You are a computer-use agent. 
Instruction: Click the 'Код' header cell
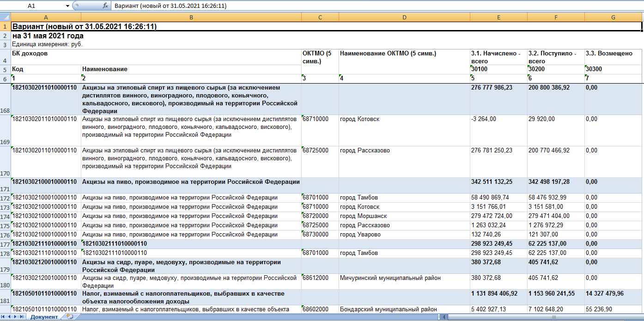click(46, 69)
